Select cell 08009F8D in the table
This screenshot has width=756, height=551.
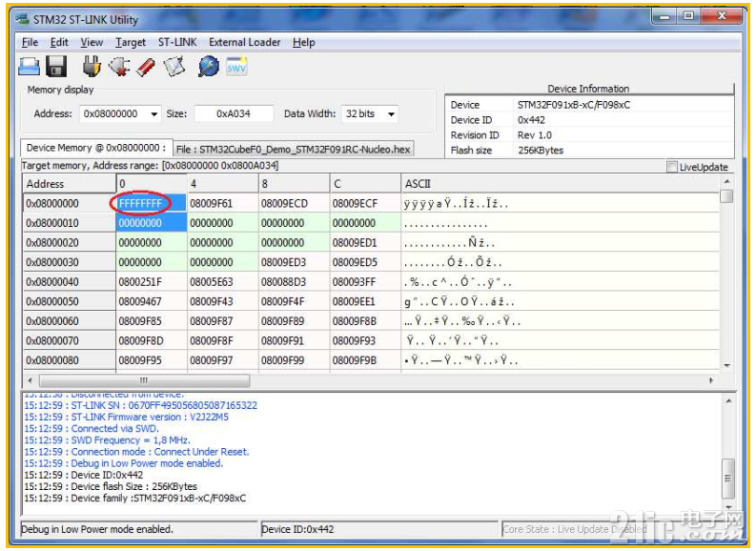pyautogui.click(x=151, y=341)
